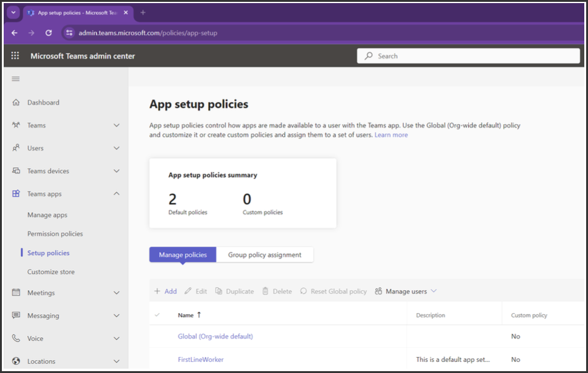Image resolution: width=588 pixels, height=373 pixels.
Task: Open Manage apps in sidebar
Action: pos(47,215)
